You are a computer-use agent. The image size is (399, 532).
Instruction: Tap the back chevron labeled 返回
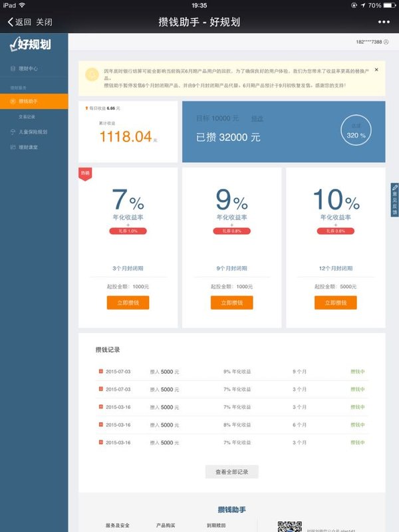tap(19, 22)
